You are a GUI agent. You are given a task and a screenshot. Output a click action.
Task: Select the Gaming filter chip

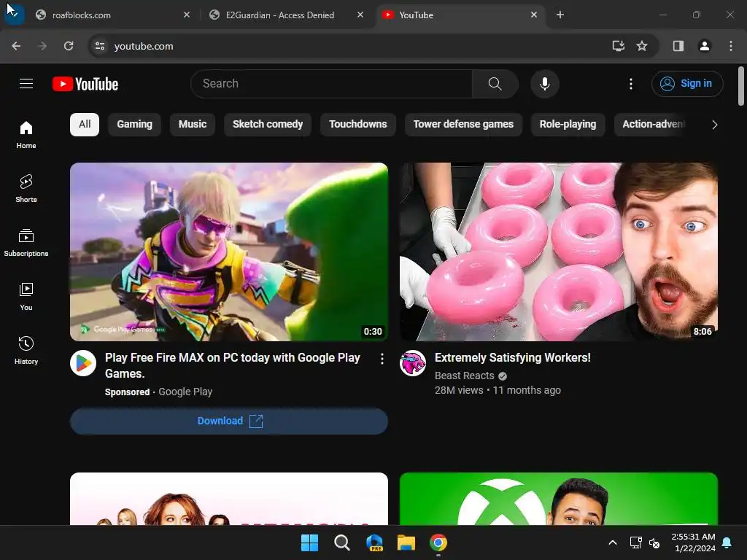point(135,124)
